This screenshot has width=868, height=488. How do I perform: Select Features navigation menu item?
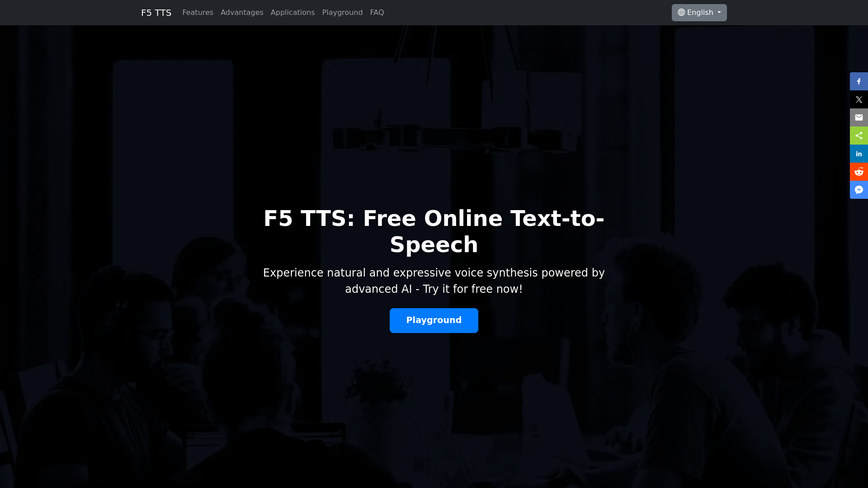197,13
